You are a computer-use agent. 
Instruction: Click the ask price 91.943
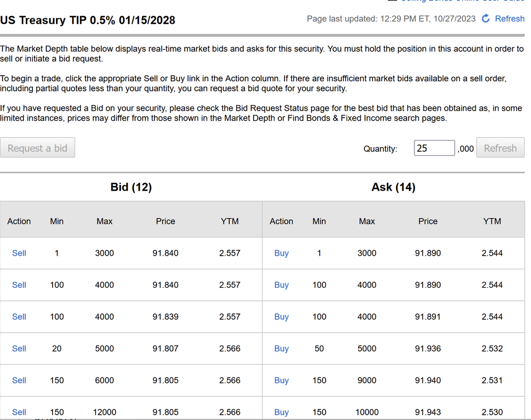tap(428, 412)
